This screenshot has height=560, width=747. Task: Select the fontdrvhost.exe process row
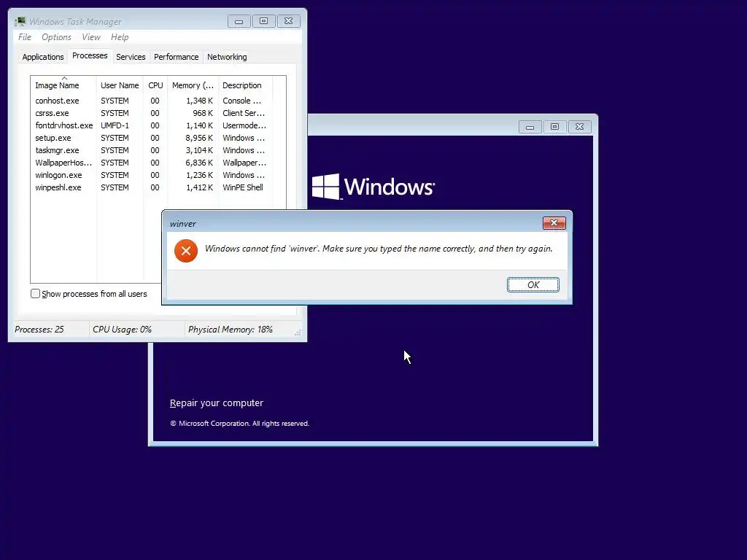tap(152, 125)
